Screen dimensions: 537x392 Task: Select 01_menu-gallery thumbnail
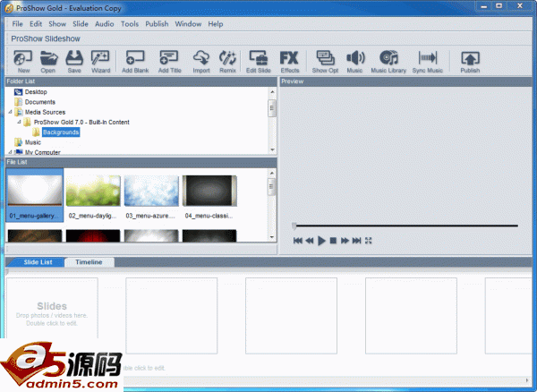[x=35, y=195]
